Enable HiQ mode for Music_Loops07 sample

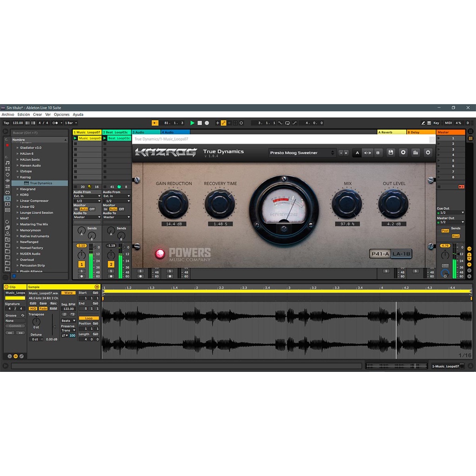pos(33,309)
